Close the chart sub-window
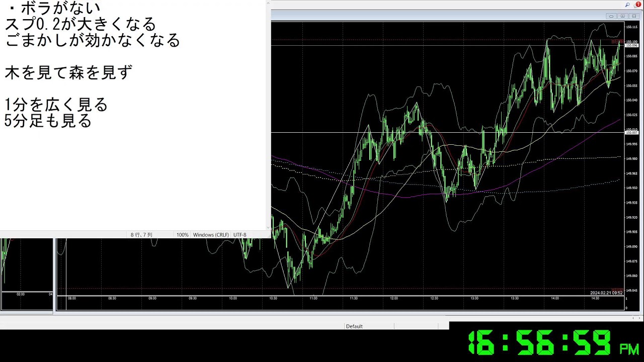The image size is (644, 362). pos(633,16)
